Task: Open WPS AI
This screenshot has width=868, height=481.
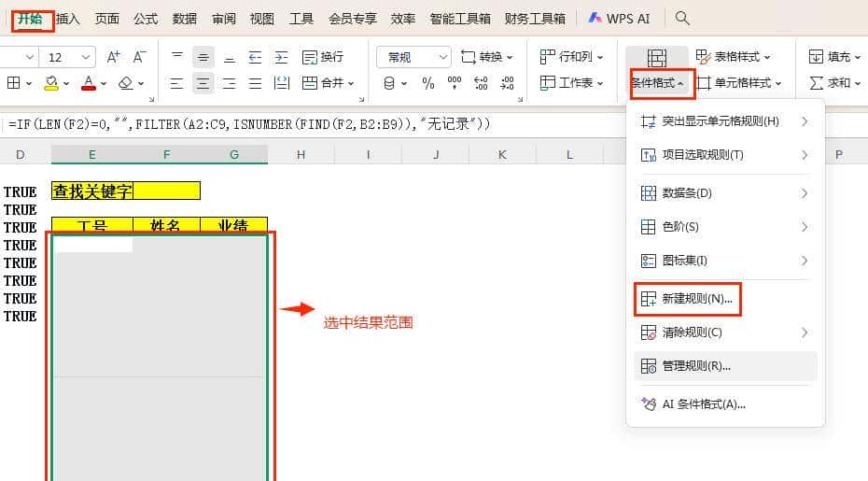Action: [x=619, y=19]
